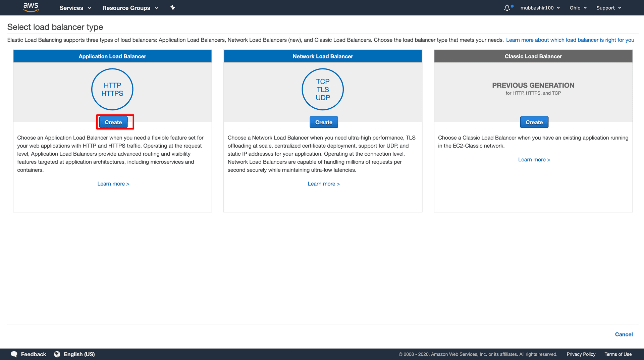
Task: Click the globe language icon
Action: click(x=57, y=354)
